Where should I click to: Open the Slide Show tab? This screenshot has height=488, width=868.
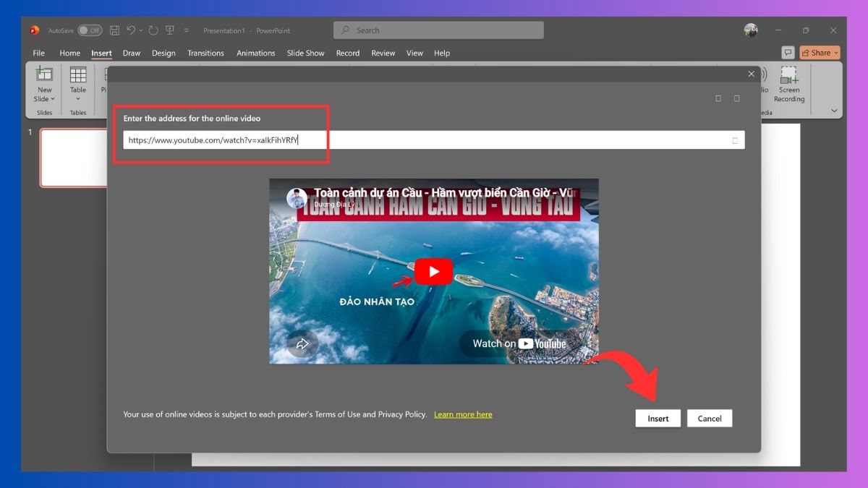(306, 53)
